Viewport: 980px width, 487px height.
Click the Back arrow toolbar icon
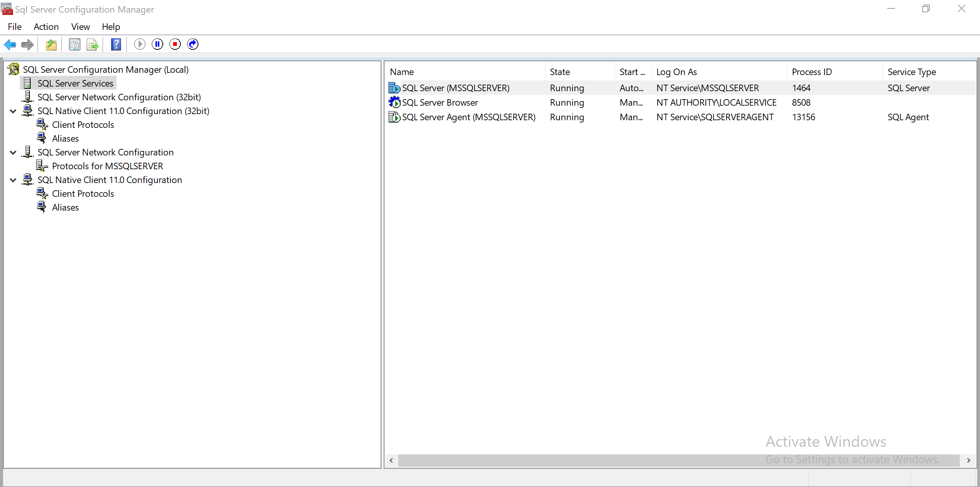pyautogui.click(x=10, y=44)
